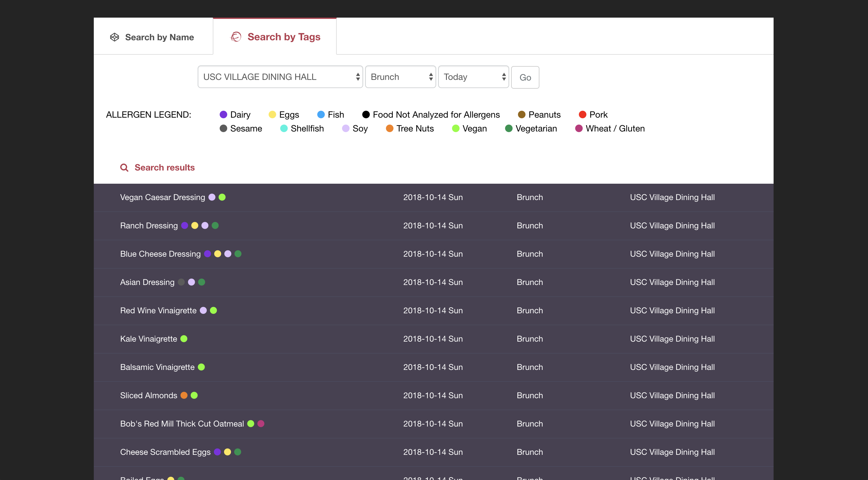The image size is (868, 480).
Task: Click the Peanuts brown legend dot
Action: coord(521,114)
